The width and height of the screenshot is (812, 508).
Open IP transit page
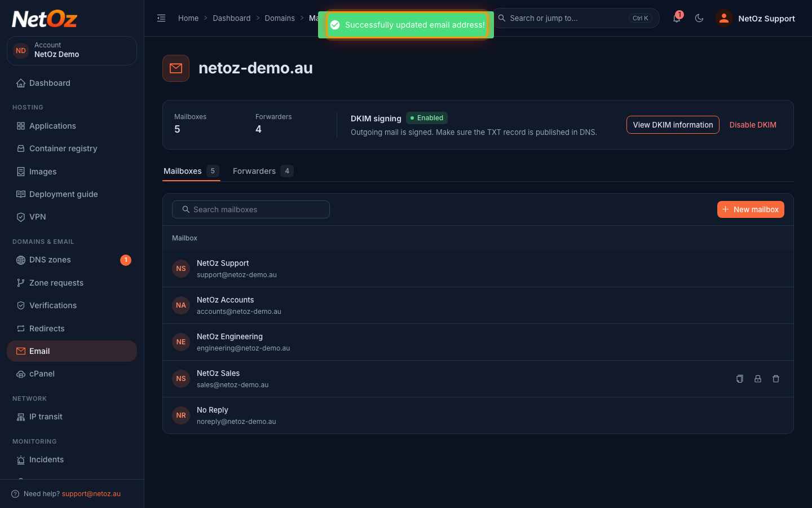coord(72,417)
